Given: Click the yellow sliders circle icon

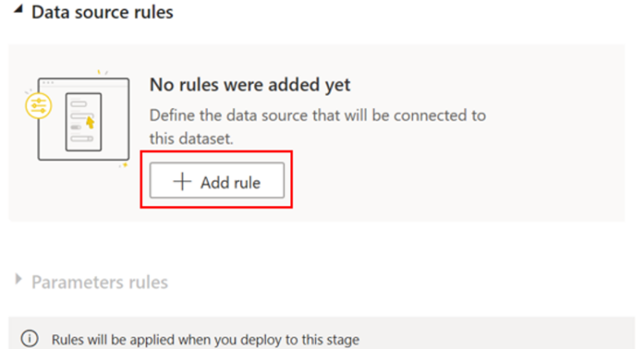Looking at the screenshot, I should tap(40, 106).
